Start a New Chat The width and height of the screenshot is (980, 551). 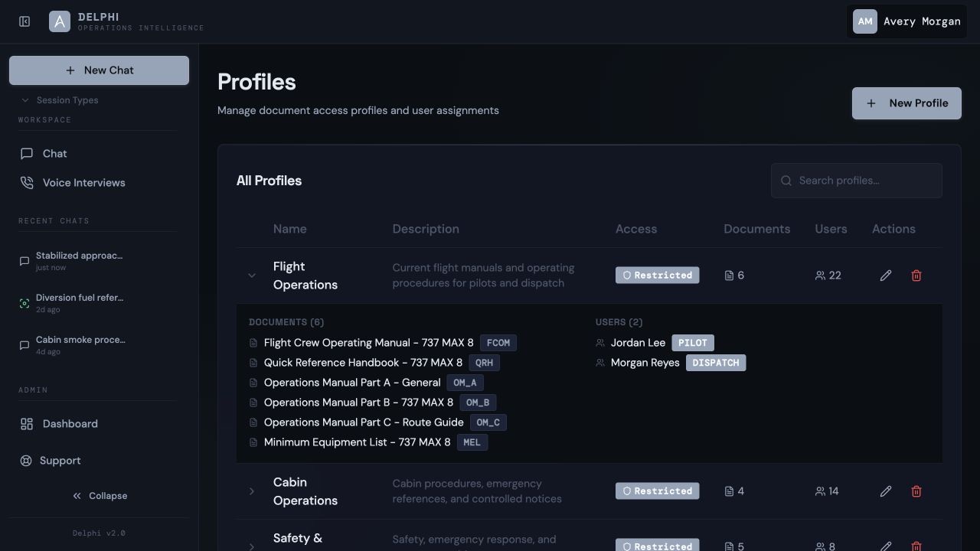pyautogui.click(x=99, y=70)
